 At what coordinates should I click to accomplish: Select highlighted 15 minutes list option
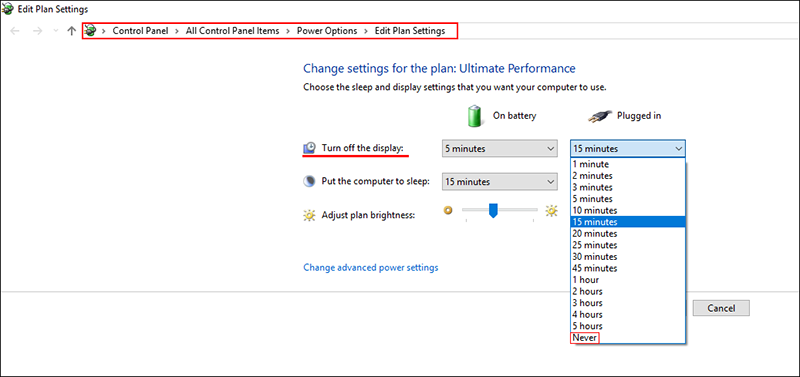point(628,222)
